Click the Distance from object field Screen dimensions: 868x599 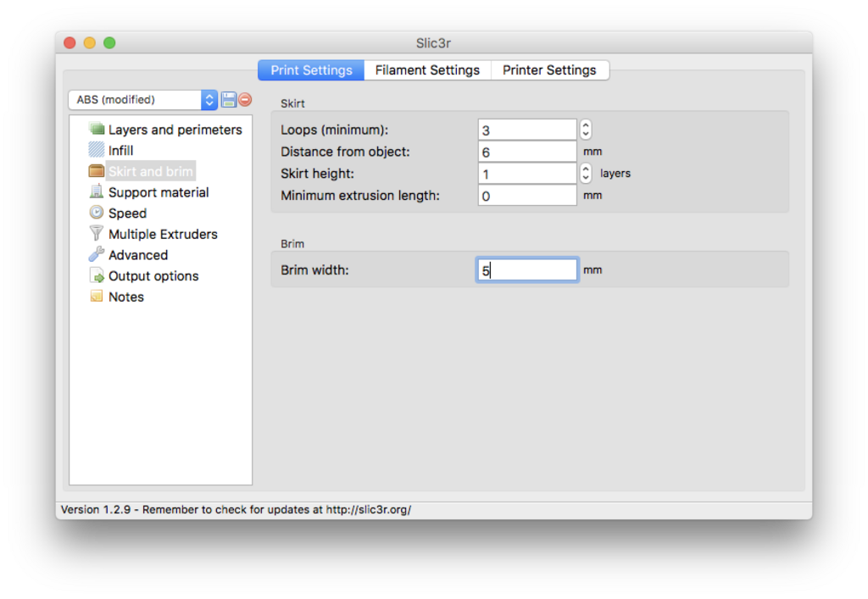pyautogui.click(x=527, y=152)
